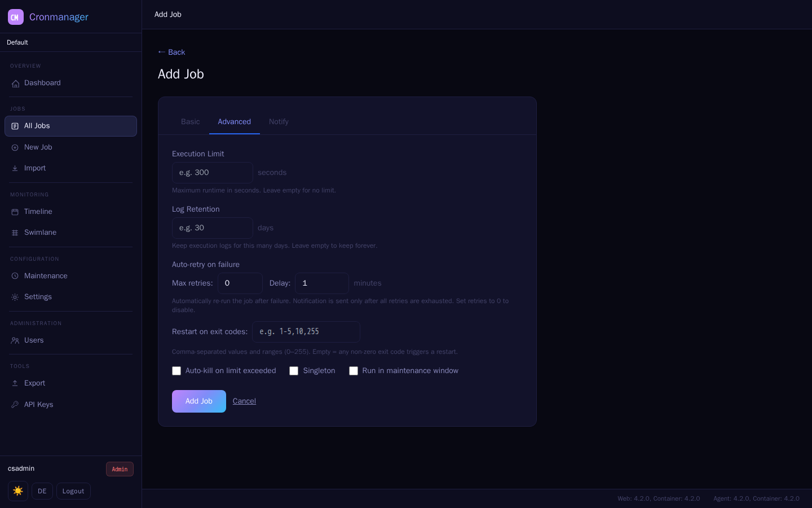
Task: Click the 'Agent: 4.2.0, Container: 4.2.0' text
Action: coord(756,498)
